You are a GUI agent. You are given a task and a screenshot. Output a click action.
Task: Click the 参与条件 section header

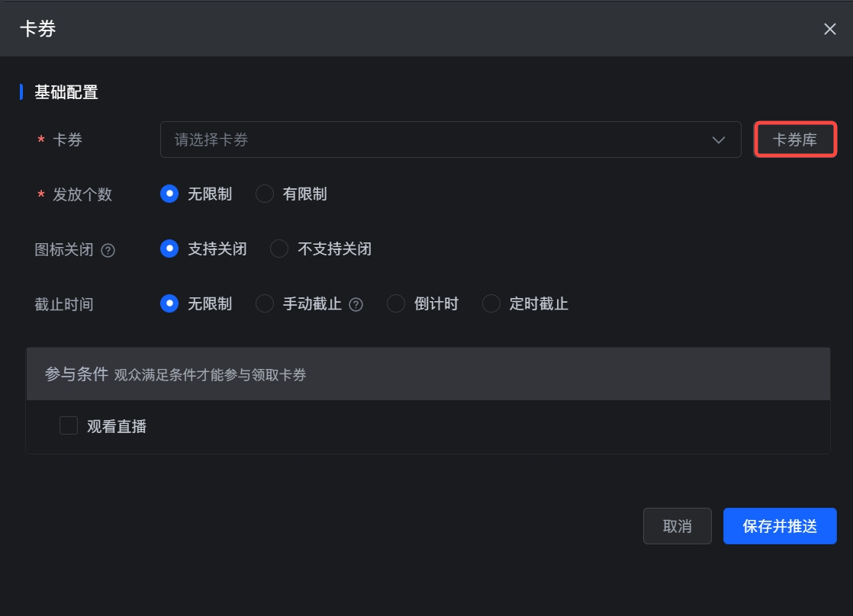pyautogui.click(x=76, y=374)
